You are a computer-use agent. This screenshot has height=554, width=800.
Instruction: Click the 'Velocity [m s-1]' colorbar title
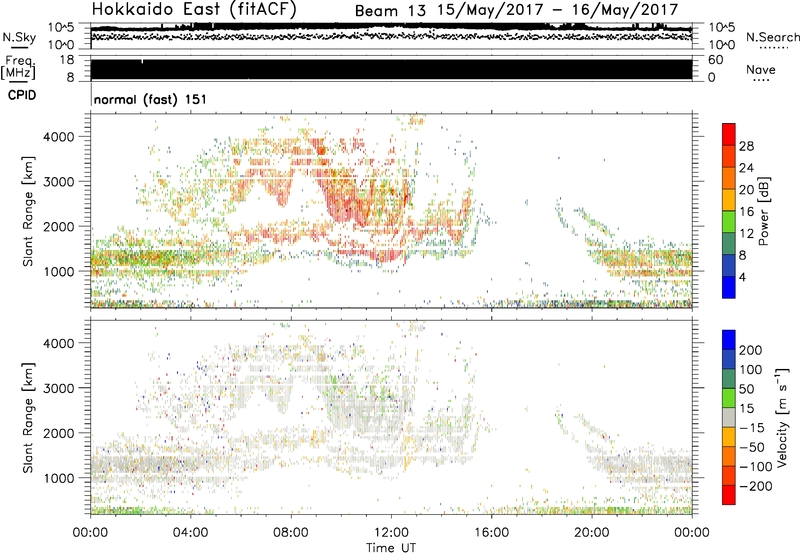click(781, 417)
